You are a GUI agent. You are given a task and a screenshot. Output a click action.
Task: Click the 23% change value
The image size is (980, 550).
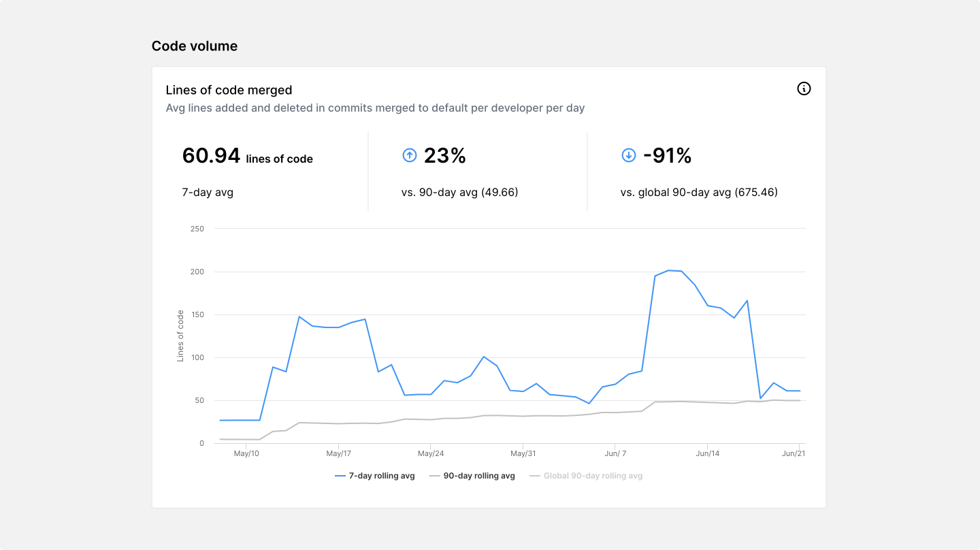[x=444, y=156]
